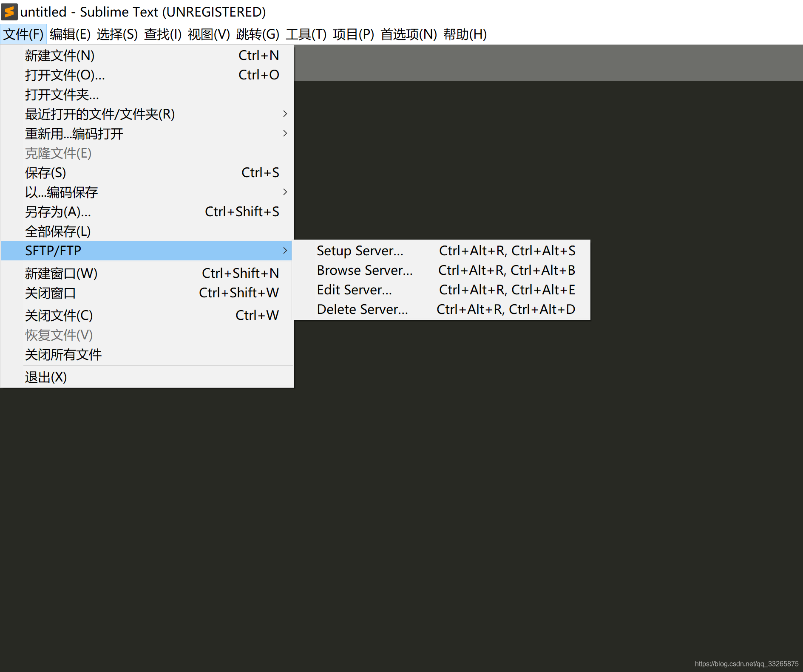Viewport: 803px width, 672px height.
Task: Expand 重新用...编码打开 submenu
Action: point(147,134)
